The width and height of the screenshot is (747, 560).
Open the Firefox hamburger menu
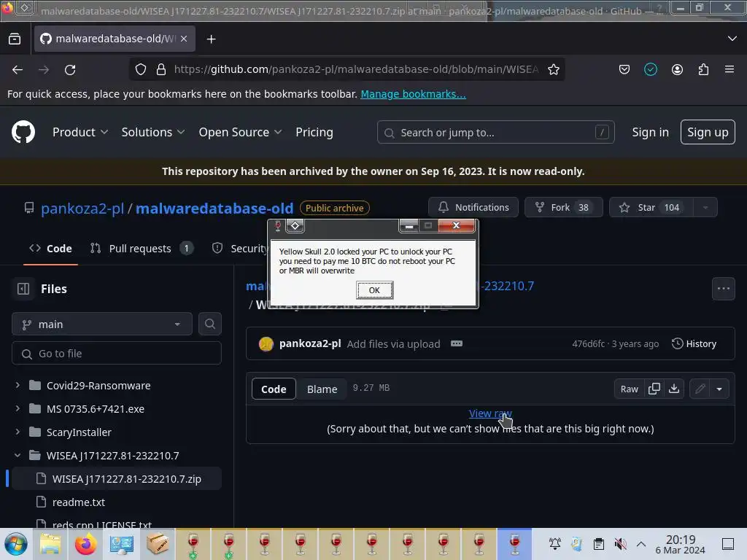click(729, 69)
